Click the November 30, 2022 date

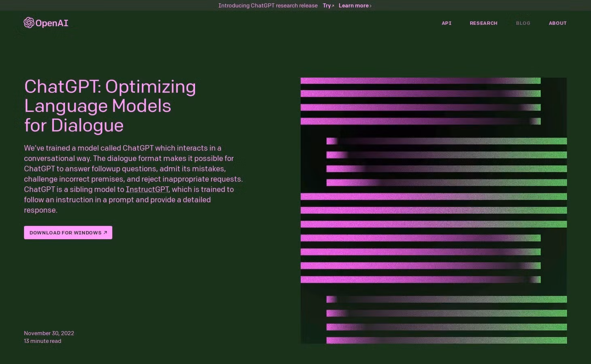pyautogui.click(x=49, y=333)
